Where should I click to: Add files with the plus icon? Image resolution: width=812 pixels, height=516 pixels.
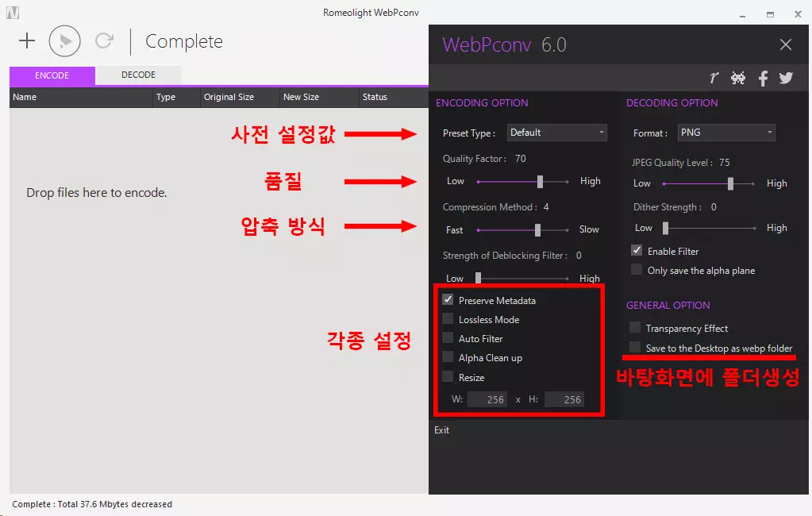27,40
